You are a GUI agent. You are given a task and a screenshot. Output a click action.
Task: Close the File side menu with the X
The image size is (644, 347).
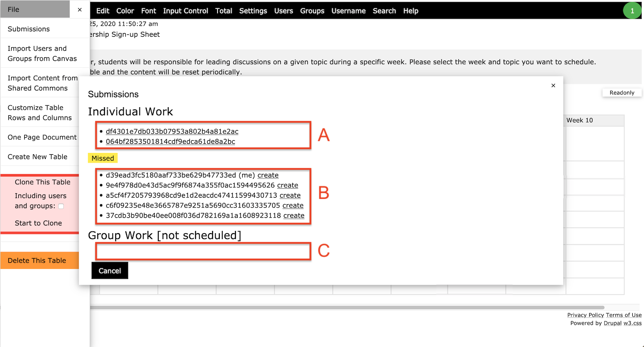(x=80, y=9)
